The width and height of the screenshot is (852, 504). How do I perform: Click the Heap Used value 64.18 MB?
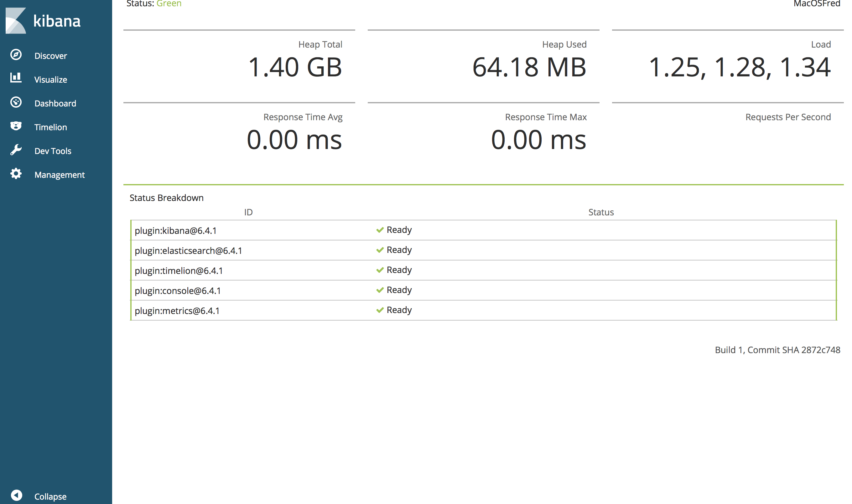click(x=529, y=67)
